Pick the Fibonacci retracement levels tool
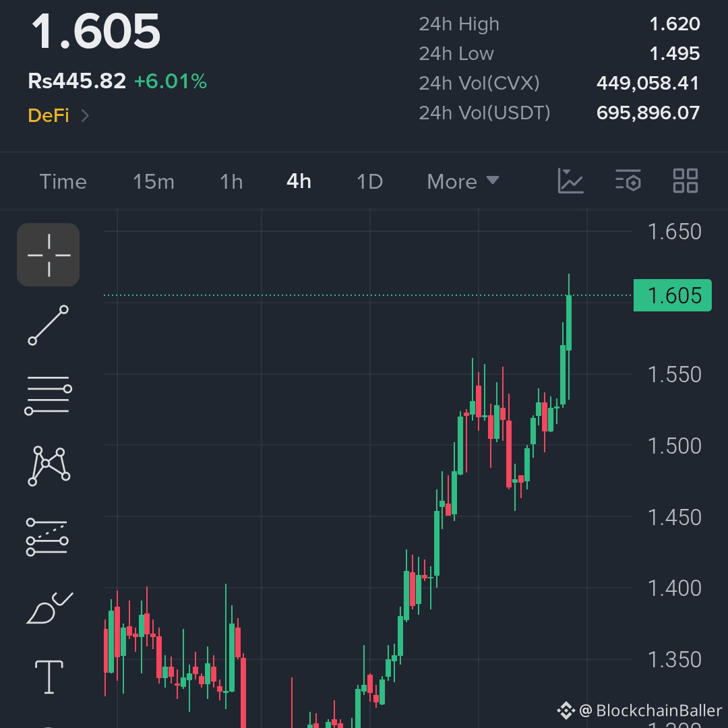This screenshot has height=728, width=728. [47, 537]
